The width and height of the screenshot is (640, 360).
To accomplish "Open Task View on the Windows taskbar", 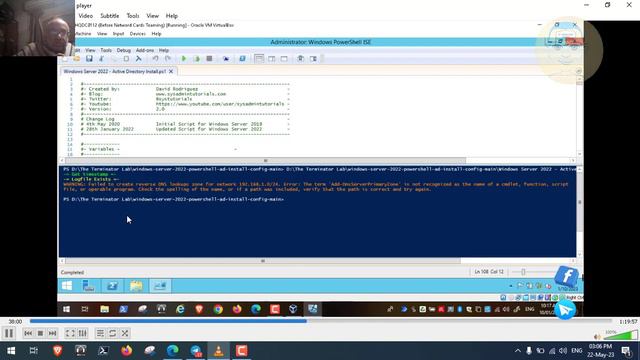I will [x=33, y=351].
